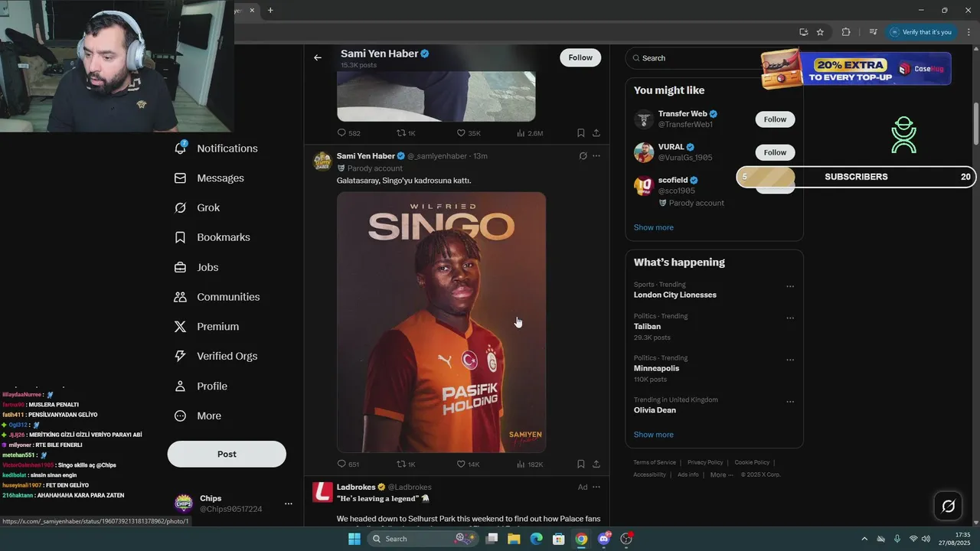Like the Singo post with 14K likes
This screenshot has width=980, height=551.
click(x=468, y=465)
